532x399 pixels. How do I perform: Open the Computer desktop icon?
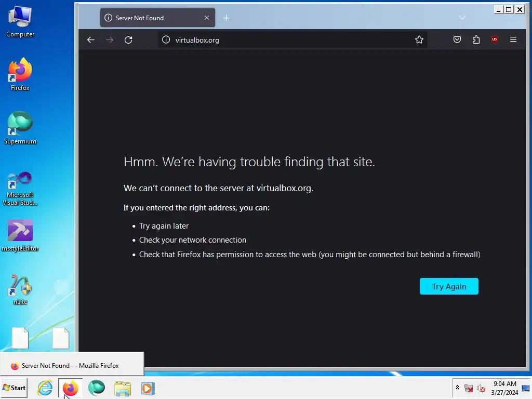coord(20,21)
